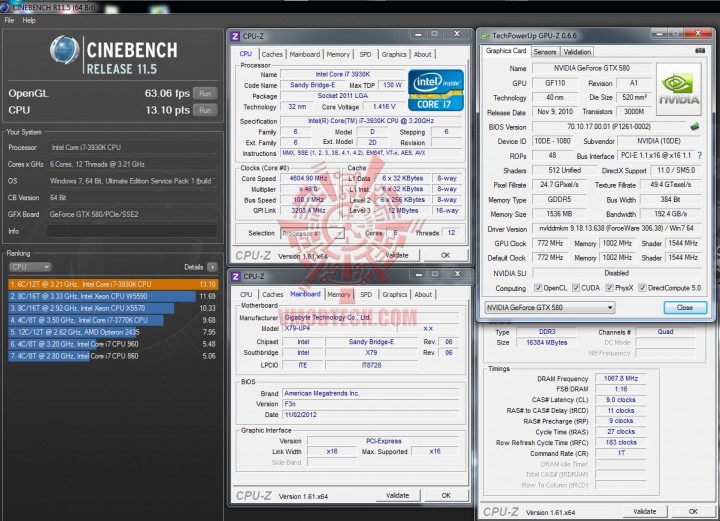
Task: Click the Close button in GPU-Z
Action: point(685,307)
